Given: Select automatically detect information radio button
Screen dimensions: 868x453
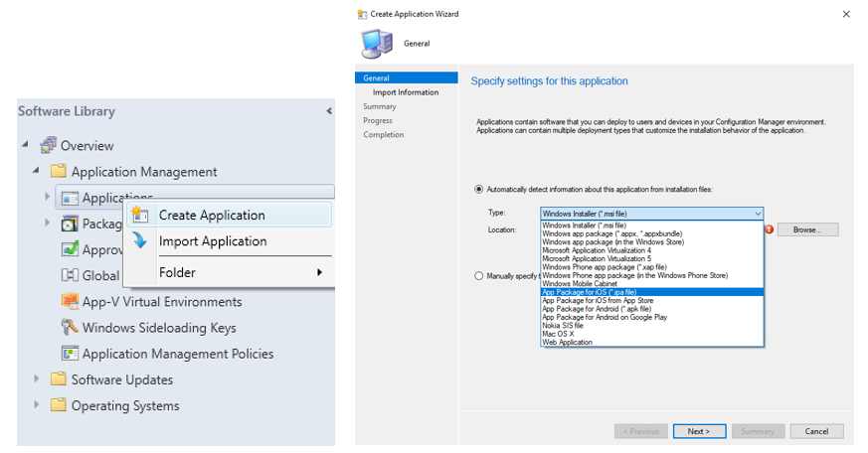Looking at the screenshot, I should [x=479, y=189].
